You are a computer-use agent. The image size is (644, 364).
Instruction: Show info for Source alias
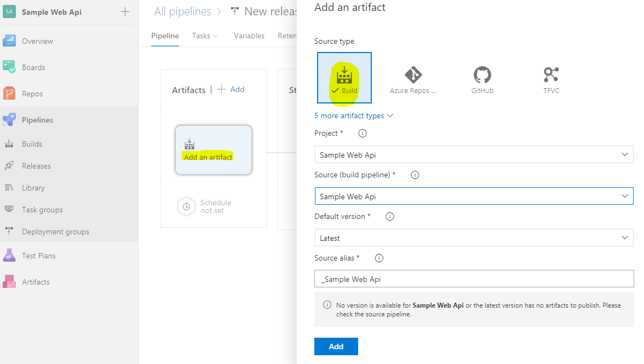[x=379, y=258]
